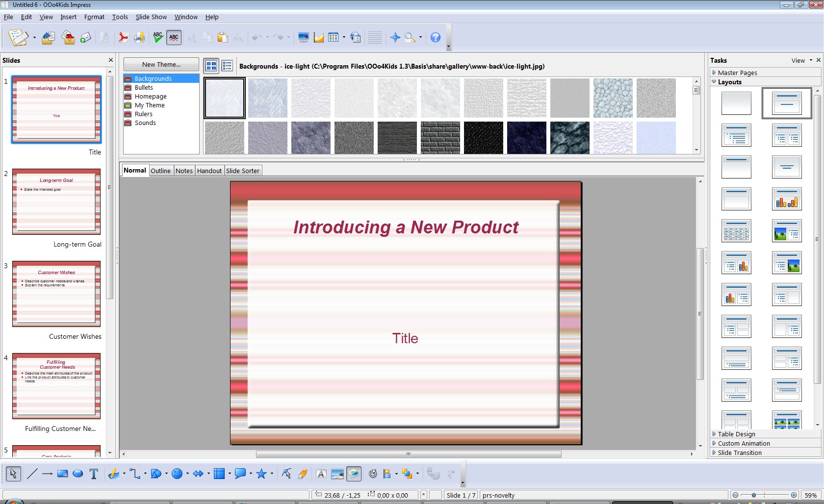Open the Zoom dropdown arrow

tap(420, 37)
